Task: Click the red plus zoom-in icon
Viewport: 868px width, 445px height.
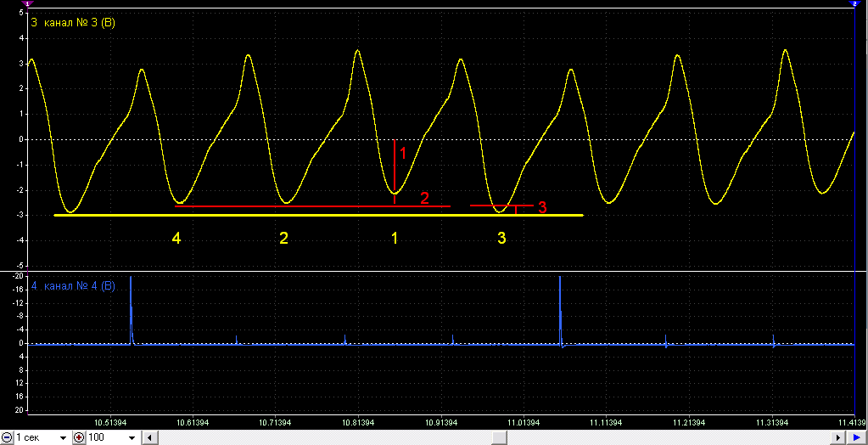Action: tap(79, 438)
